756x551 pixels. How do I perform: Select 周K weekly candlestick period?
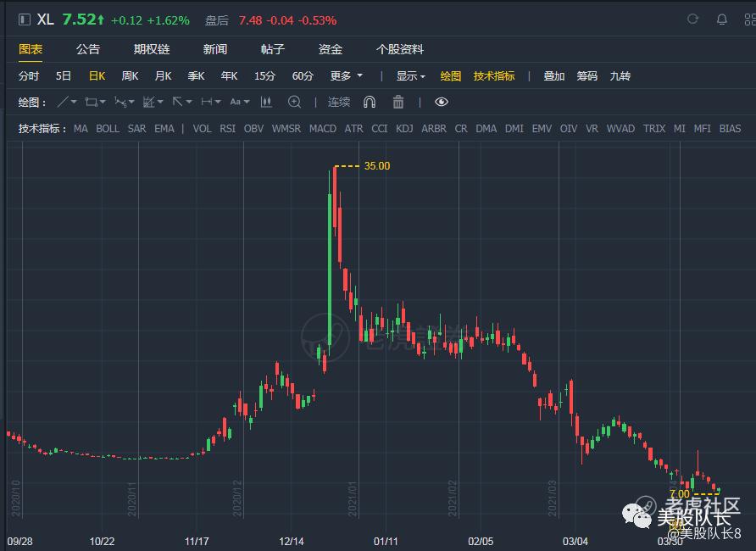pyautogui.click(x=130, y=76)
